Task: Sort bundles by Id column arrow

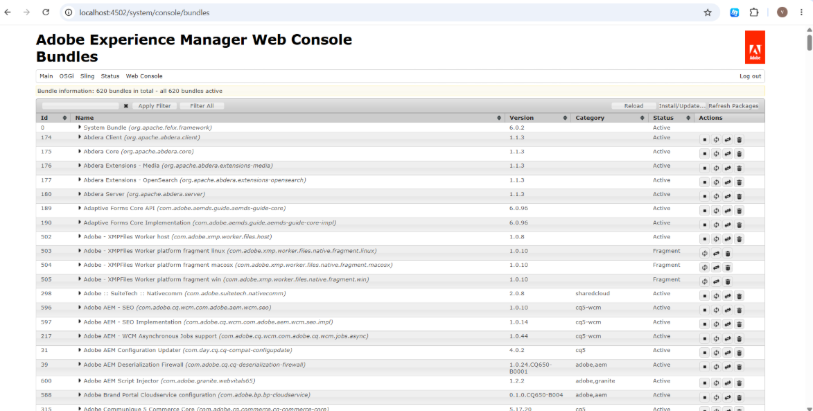Action: click(x=65, y=118)
